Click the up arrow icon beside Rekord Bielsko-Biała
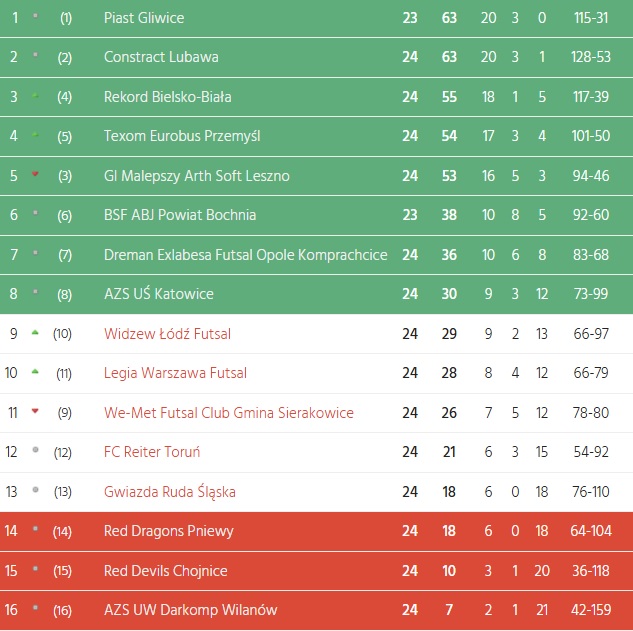633x631 pixels. [36, 95]
